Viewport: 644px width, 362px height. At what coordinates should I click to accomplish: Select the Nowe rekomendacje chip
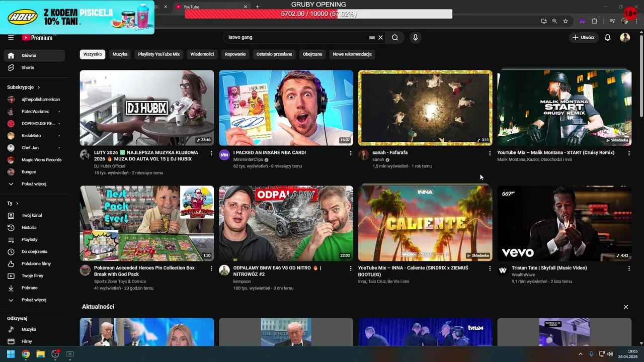352,54
